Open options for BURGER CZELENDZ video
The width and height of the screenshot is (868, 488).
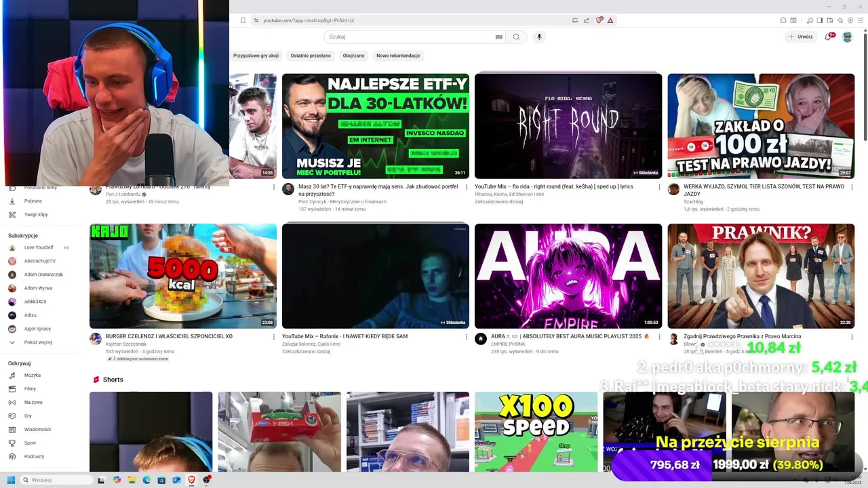coord(274,337)
